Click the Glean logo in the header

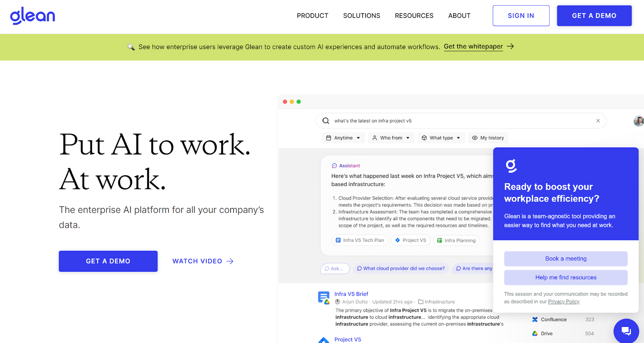(x=33, y=16)
